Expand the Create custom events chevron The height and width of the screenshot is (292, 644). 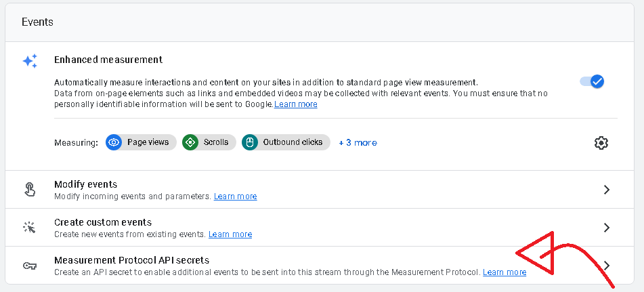coord(607,228)
